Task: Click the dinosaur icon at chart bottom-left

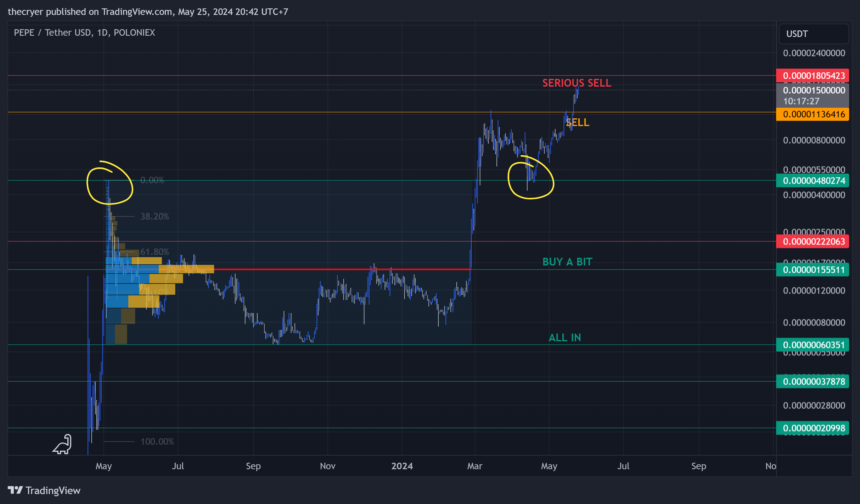Action: tap(62, 444)
